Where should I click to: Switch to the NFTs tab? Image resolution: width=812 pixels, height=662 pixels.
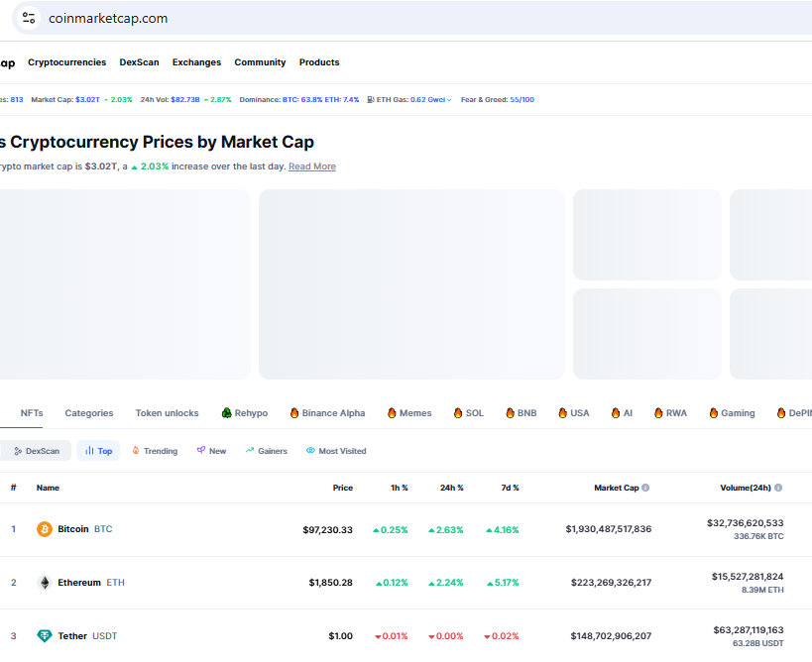(x=32, y=413)
